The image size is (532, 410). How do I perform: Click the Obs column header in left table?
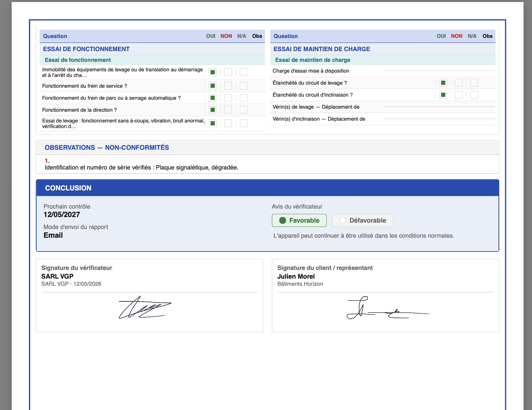pyautogui.click(x=257, y=36)
